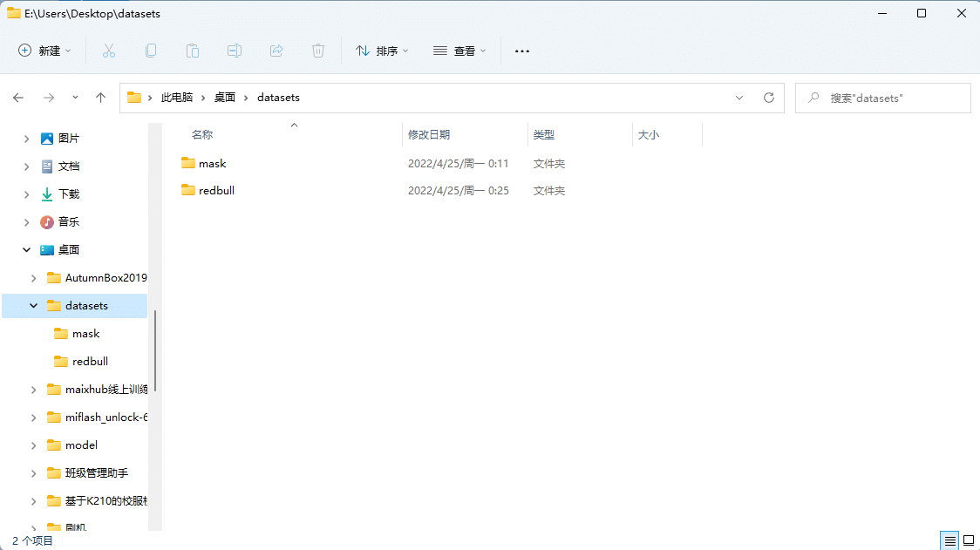Click the Copy icon in the toolbar

(x=150, y=51)
